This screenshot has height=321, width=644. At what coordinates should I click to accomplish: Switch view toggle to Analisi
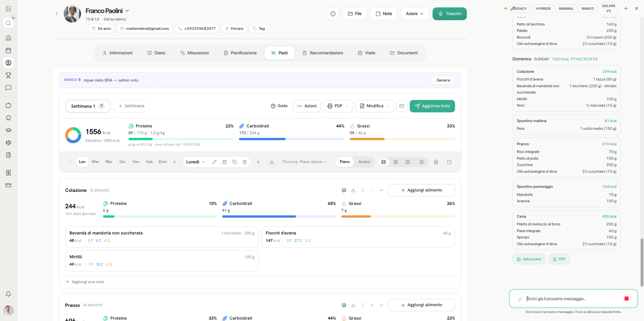pyautogui.click(x=364, y=162)
